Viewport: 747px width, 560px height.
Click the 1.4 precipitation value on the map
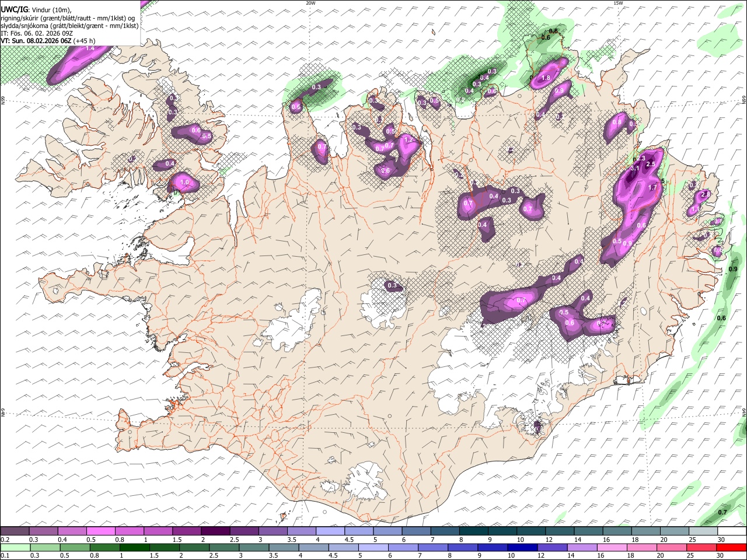point(90,48)
